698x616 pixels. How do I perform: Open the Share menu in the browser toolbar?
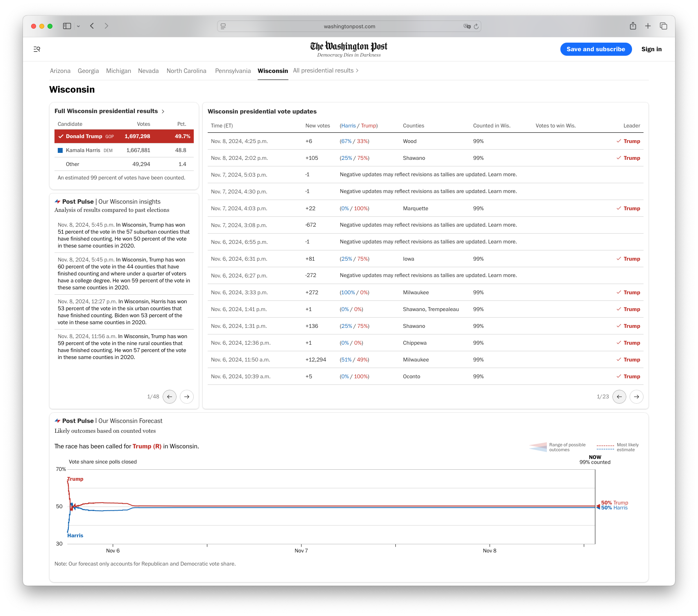click(633, 26)
